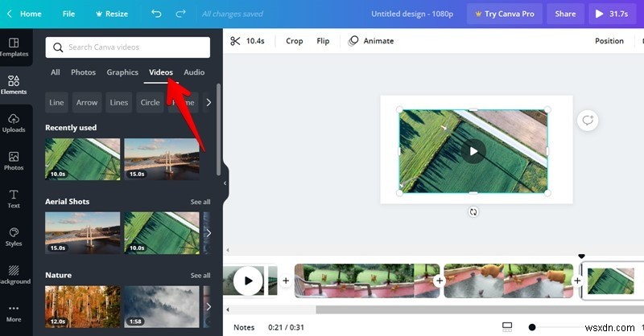Select the Line chip

[x=56, y=102]
